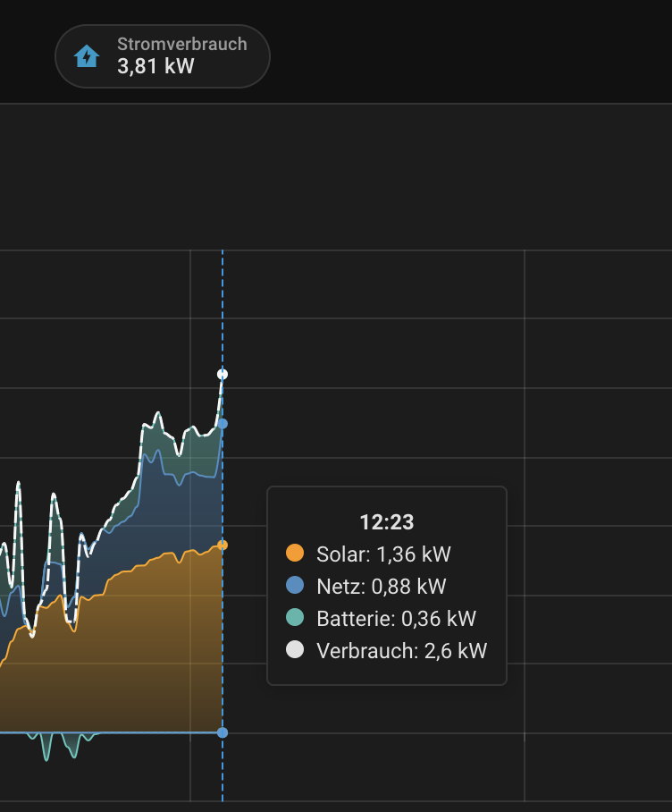672x812 pixels.
Task: Select the white Verbrauch data point on chart
Action: (223, 374)
